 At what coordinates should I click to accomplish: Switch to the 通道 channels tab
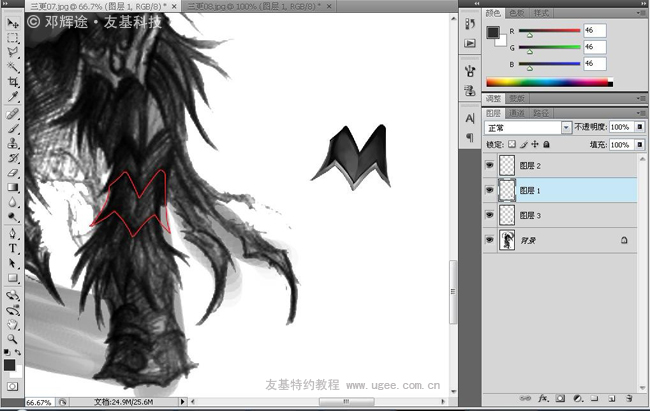pos(517,113)
